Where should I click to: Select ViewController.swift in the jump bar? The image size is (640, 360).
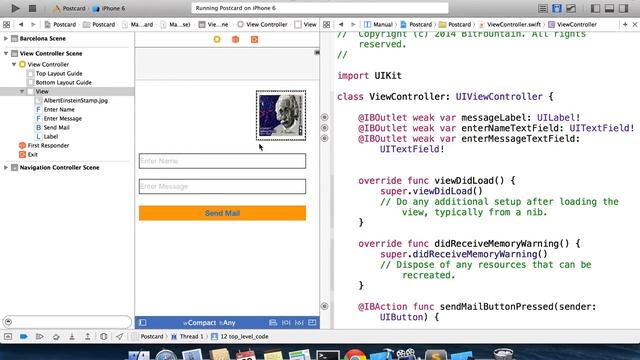510,24
